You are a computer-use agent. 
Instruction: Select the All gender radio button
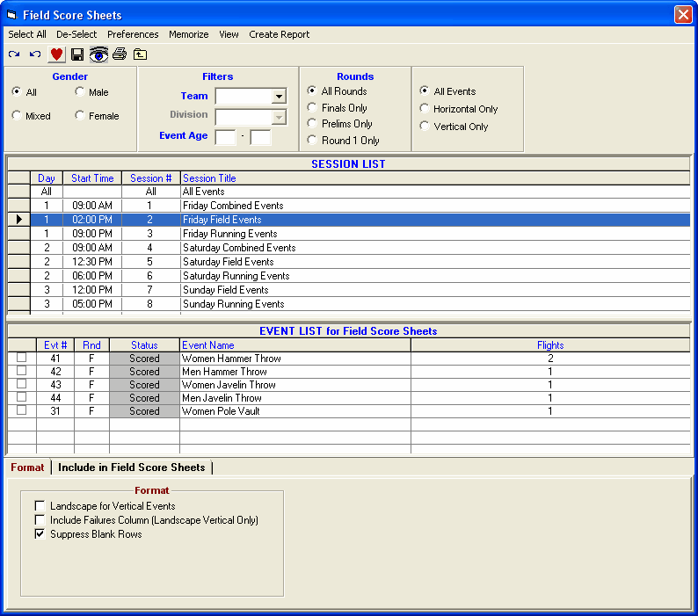point(17,91)
